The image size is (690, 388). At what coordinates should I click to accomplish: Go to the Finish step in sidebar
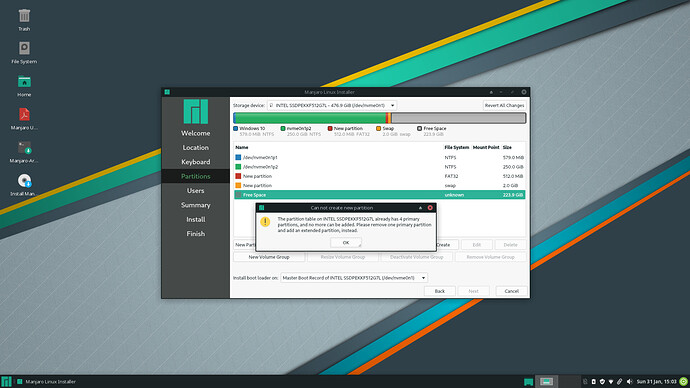tap(195, 234)
